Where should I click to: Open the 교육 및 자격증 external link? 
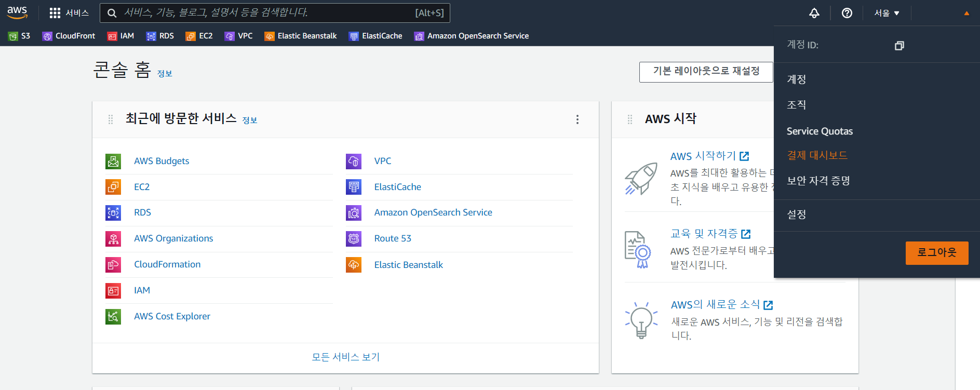[x=710, y=234]
